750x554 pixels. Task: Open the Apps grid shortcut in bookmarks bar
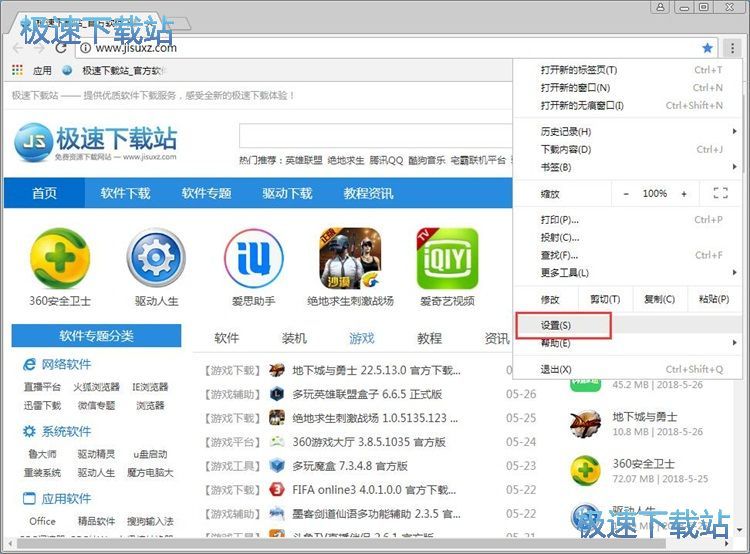[x=17, y=70]
